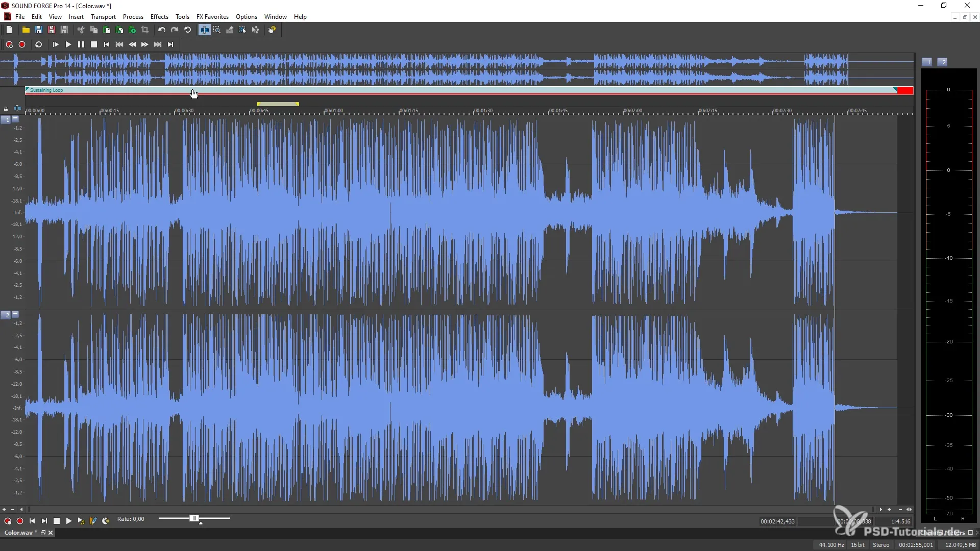Stop playback from the bottom data-window transport
The height and width of the screenshot is (551, 980).
(57, 521)
